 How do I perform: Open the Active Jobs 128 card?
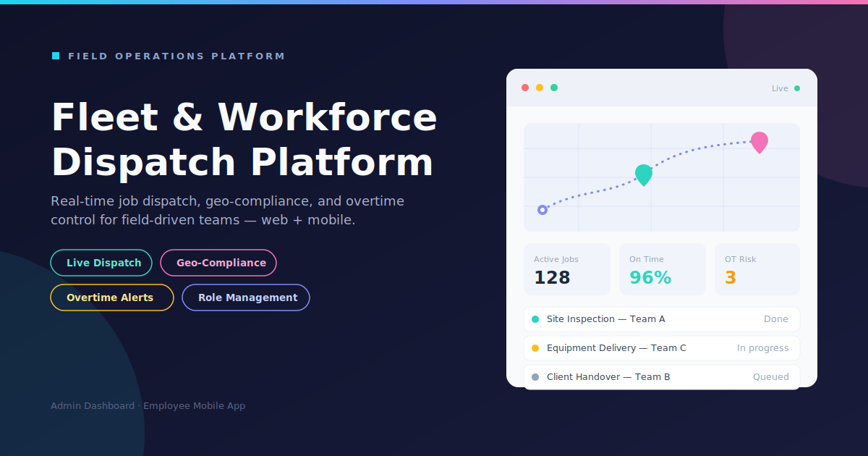pos(567,269)
